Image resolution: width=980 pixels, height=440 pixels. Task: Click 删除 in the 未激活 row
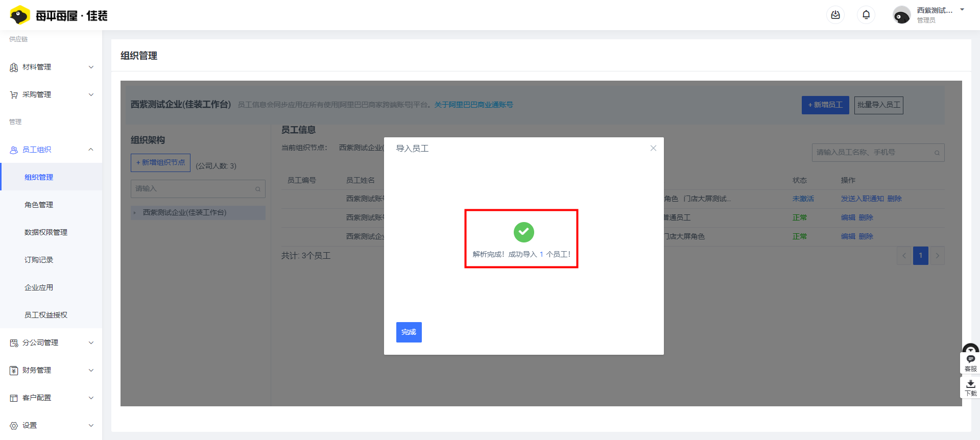894,199
